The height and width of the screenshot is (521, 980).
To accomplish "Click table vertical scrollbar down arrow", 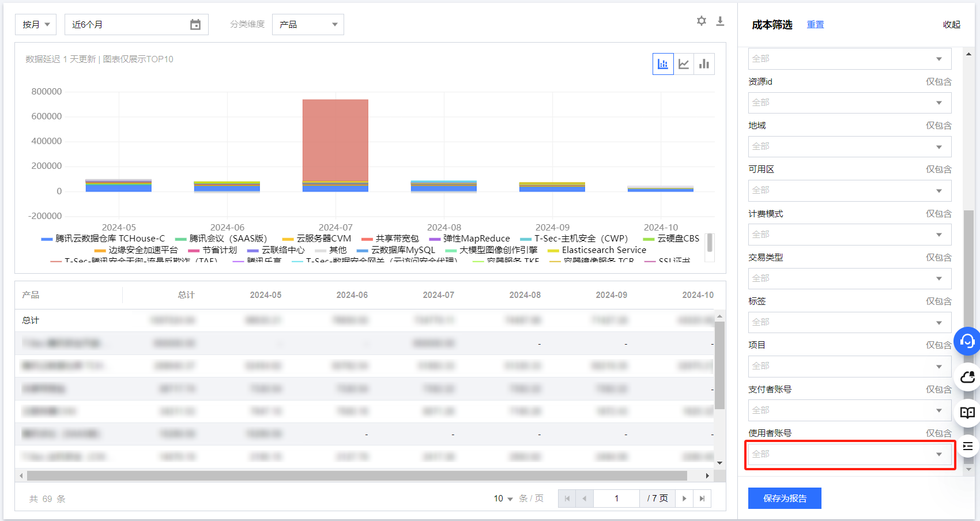I will 719,463.
